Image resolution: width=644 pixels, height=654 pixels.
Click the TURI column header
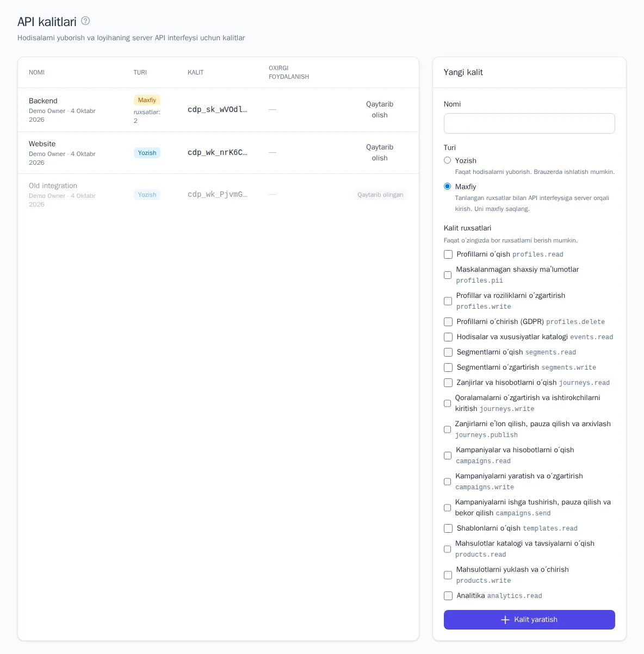pos(140,72)
